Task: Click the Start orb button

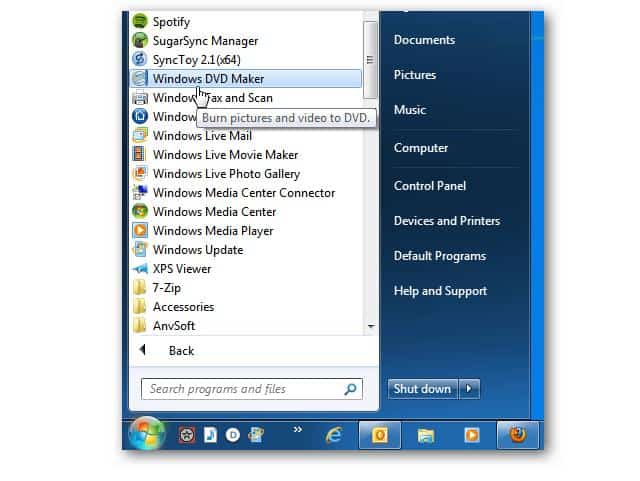Action: pos(147,435)
